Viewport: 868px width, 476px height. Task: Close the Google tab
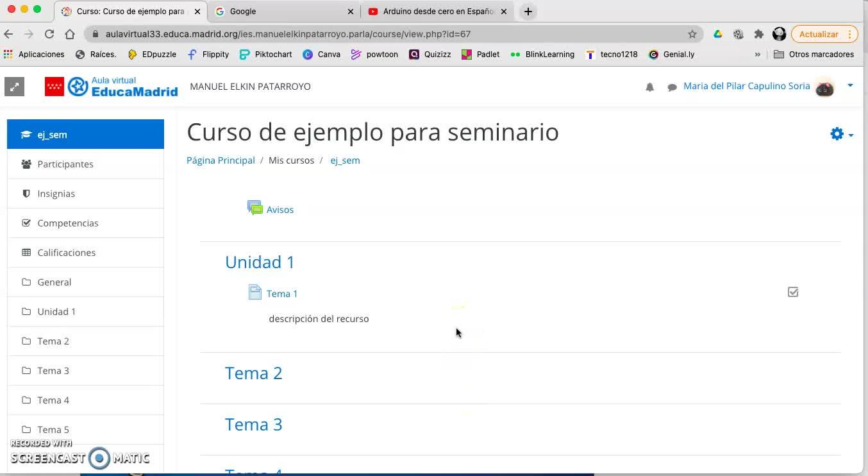tap(350, 12)
